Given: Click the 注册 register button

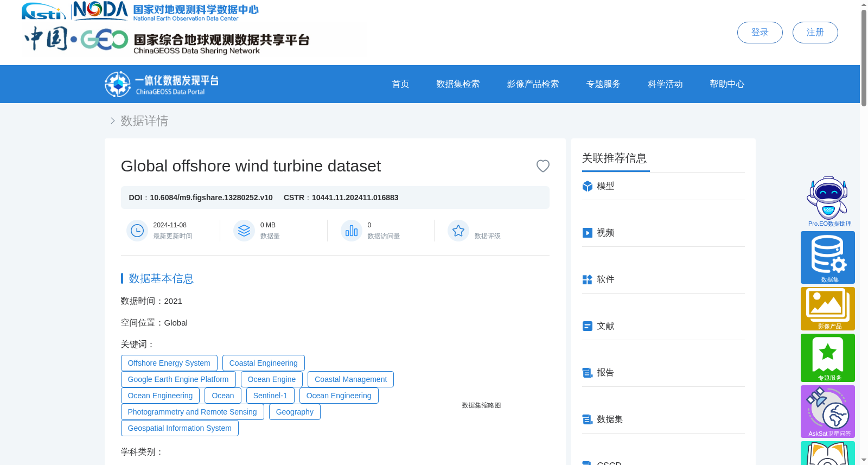Looking at the screenshot, I should tap(815, 33).
